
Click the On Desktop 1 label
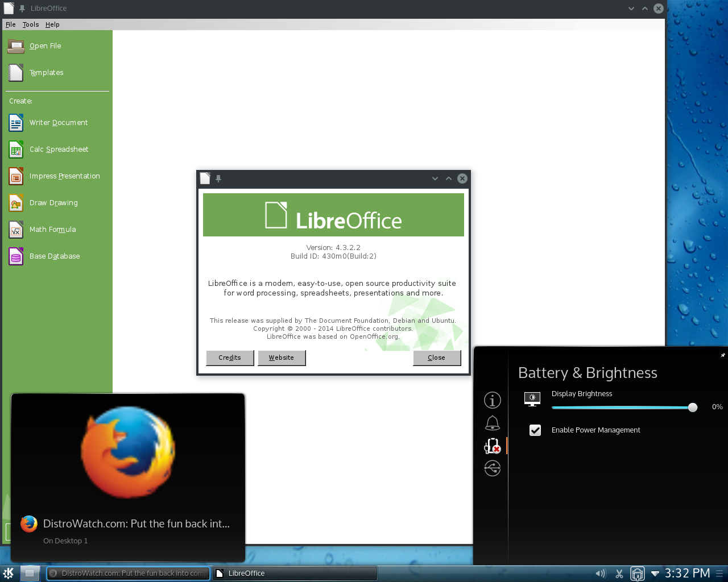[65, 541]
